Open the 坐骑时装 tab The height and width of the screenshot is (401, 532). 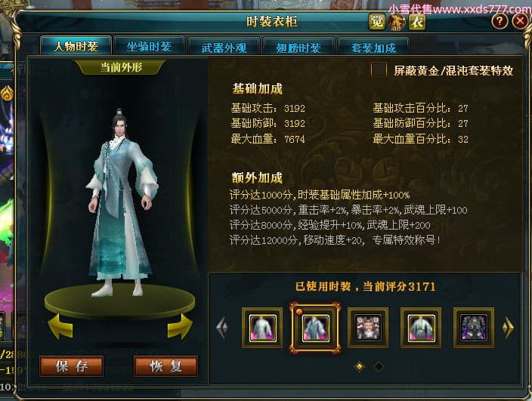(x=149, y=46)
